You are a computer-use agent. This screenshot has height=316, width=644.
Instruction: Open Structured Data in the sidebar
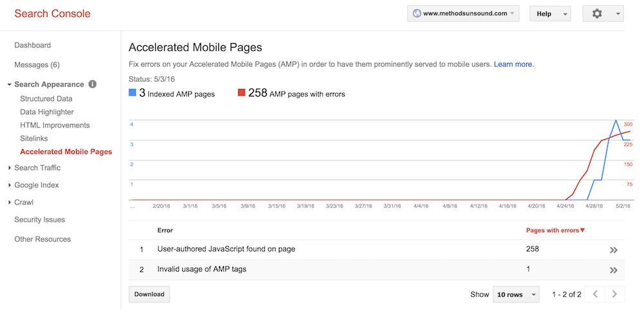point(46,99)
